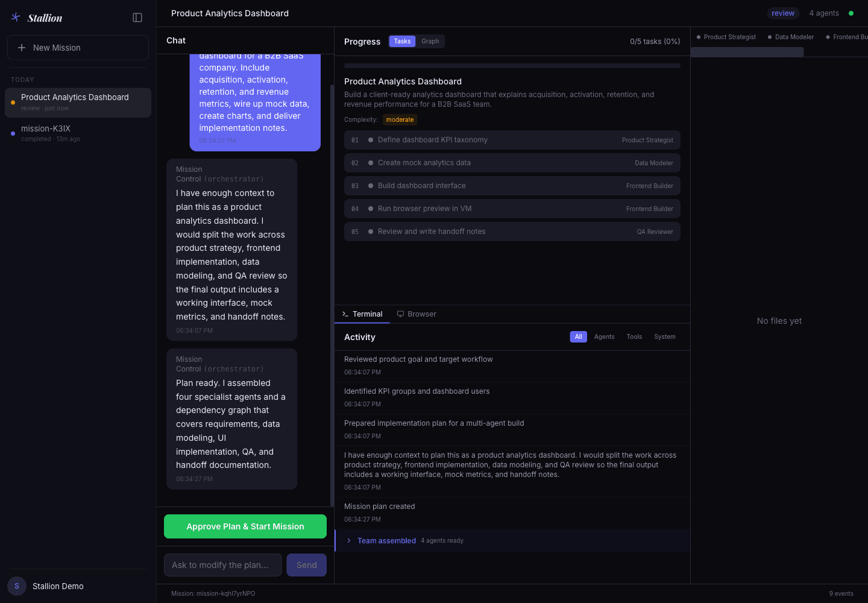The height and width of the screenshot is (603, 868).
Task: Click status dot of Define dashboard KPI taxonomy
Action: coord(371,140)
